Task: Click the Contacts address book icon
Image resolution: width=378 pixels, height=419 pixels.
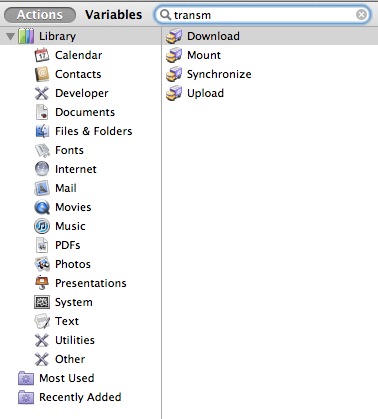Action: point(42,74)
